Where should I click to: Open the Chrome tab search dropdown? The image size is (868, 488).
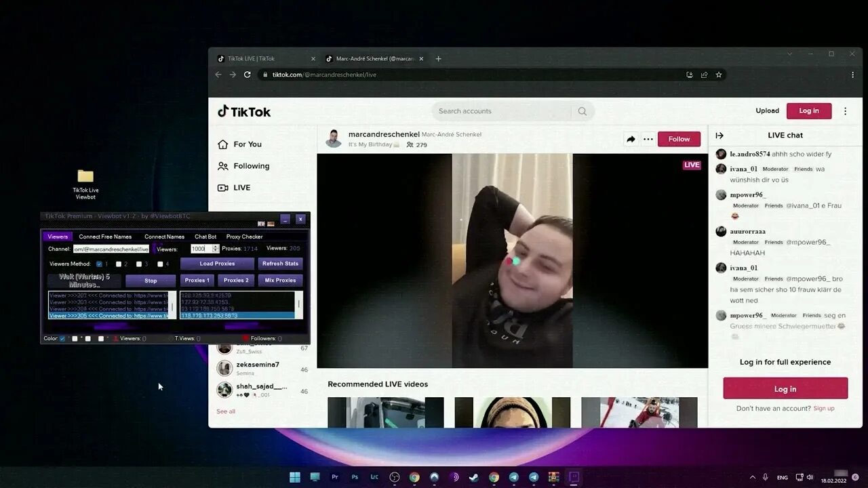coord(789,54)
